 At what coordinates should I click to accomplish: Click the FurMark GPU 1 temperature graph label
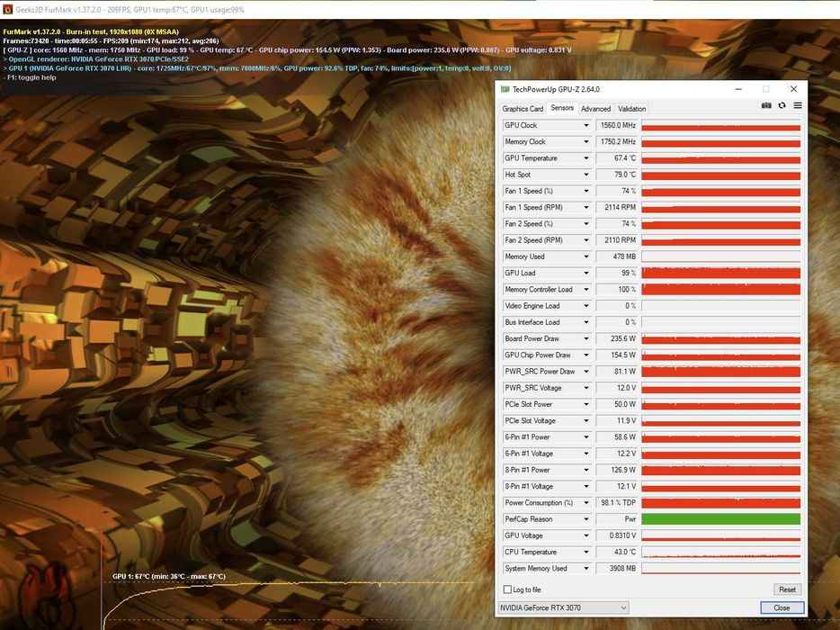tap(169, 576)
